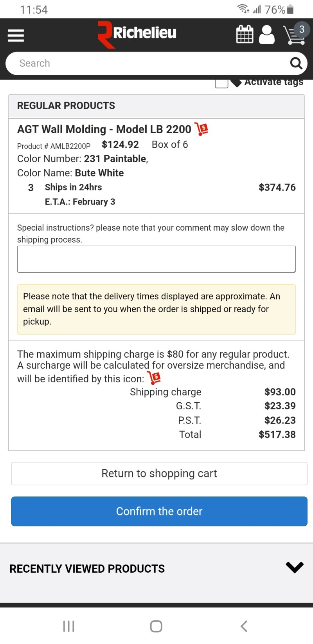Open the user account profile icon
The width and height of the screenshot is (313, 644).
point(267,34)
